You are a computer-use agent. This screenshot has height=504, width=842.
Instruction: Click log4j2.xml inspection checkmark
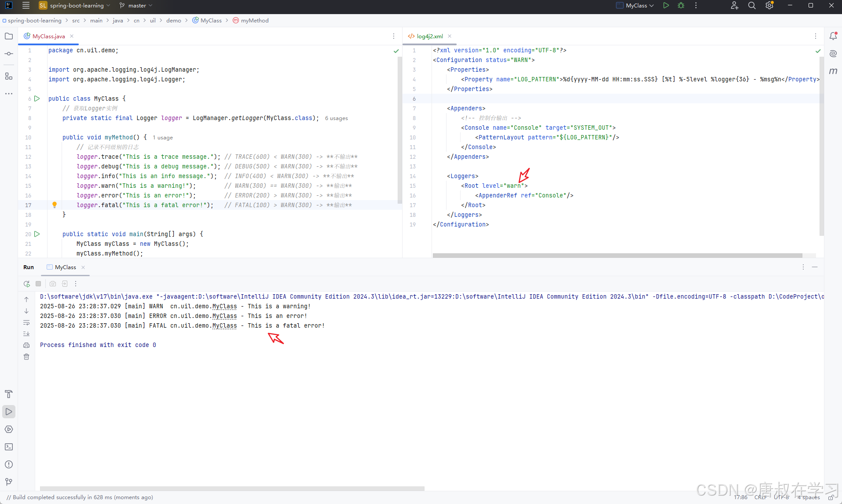(x=818, y=51)
